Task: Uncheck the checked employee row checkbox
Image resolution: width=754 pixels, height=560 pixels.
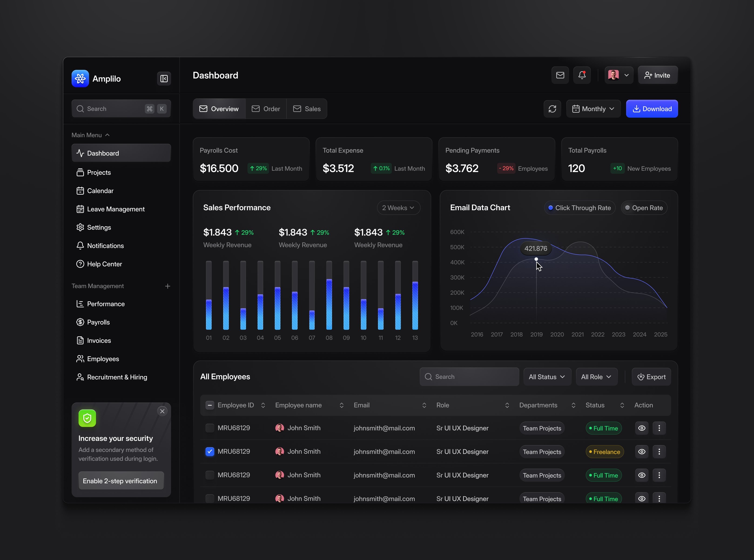Action: pyautogui.click(x=210, y=452)
